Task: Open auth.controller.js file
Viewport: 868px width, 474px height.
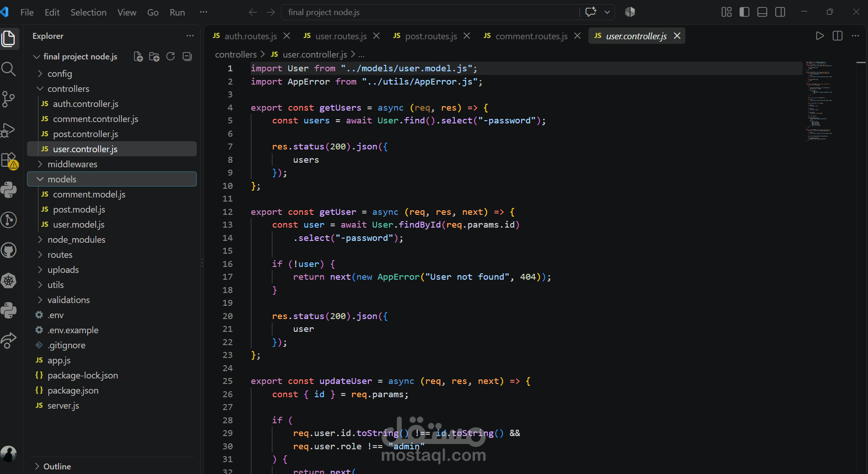Action: click(112, 104)
